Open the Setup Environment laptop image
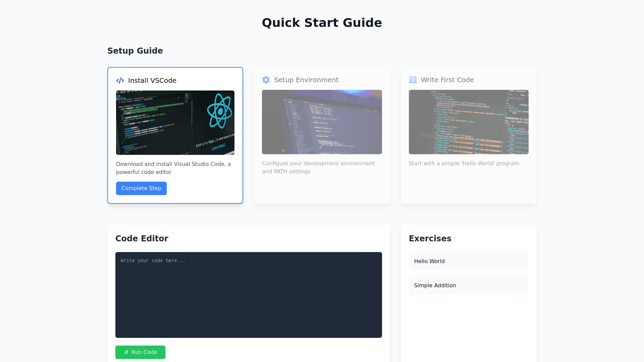The width and height of the screenshot is (644, 362). [322, 122]
